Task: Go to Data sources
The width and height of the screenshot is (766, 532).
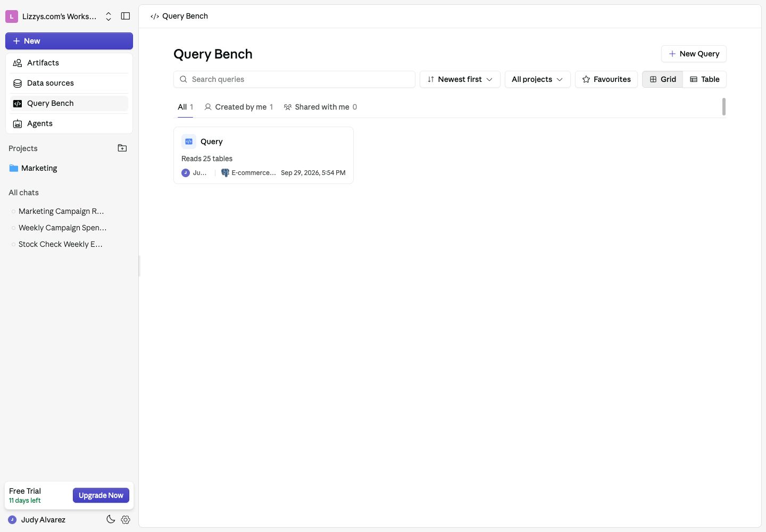Action: (69, 83)
